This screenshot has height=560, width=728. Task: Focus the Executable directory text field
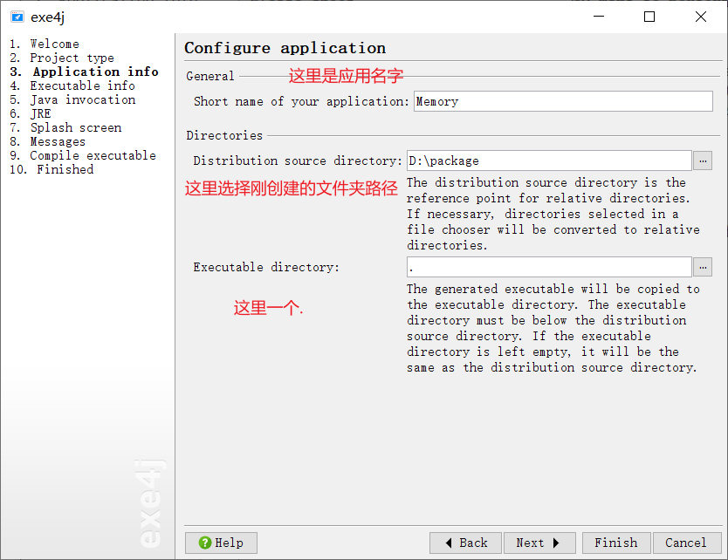pos(549,267)
